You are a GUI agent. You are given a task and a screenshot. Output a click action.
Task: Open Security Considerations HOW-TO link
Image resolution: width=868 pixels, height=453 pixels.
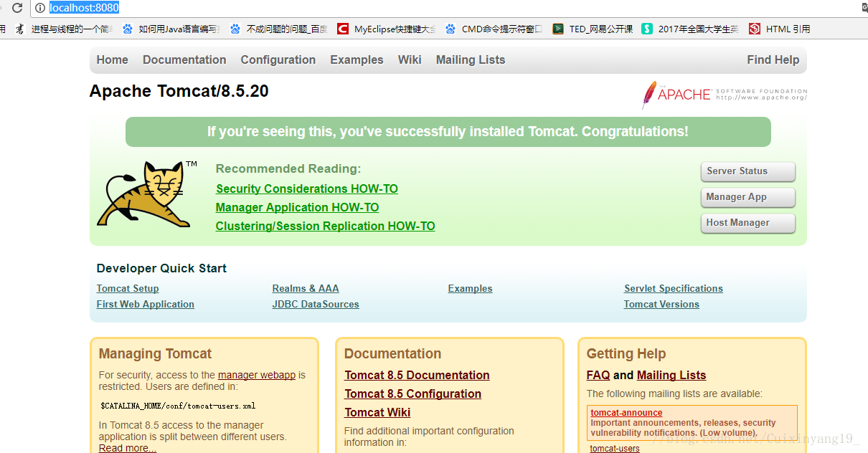point(307,189)
